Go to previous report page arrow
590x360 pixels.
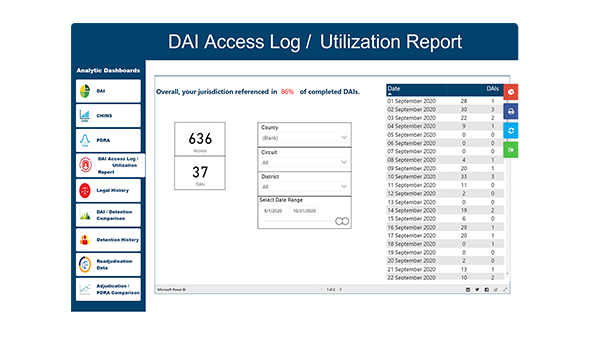point(321,290)
